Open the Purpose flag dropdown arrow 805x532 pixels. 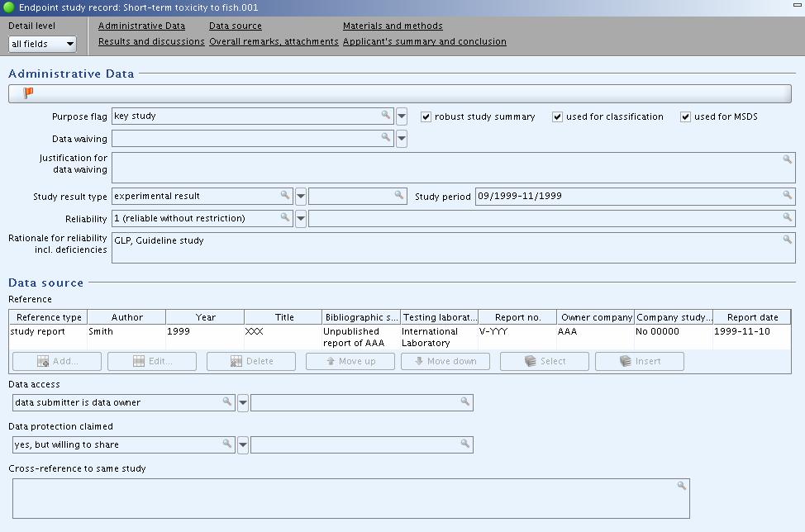pos(402,116)
